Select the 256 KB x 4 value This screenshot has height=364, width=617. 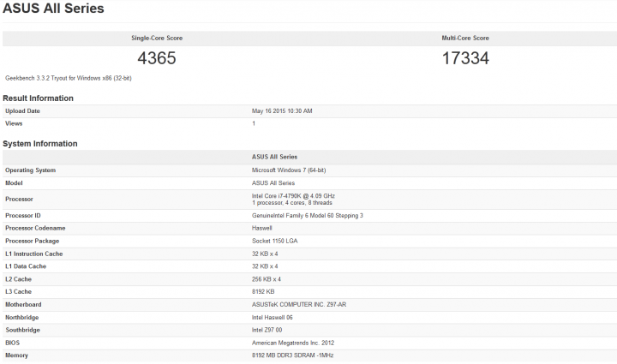(x=267, y=279)
